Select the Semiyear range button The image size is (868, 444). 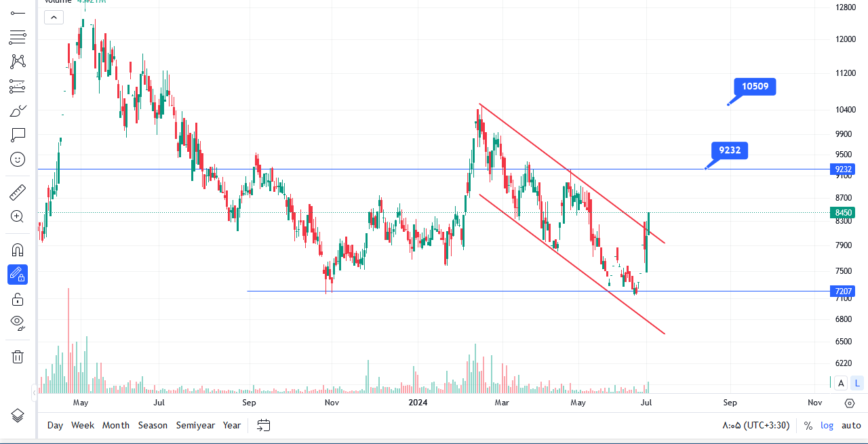pyautogui.click(x=195, y=426)
